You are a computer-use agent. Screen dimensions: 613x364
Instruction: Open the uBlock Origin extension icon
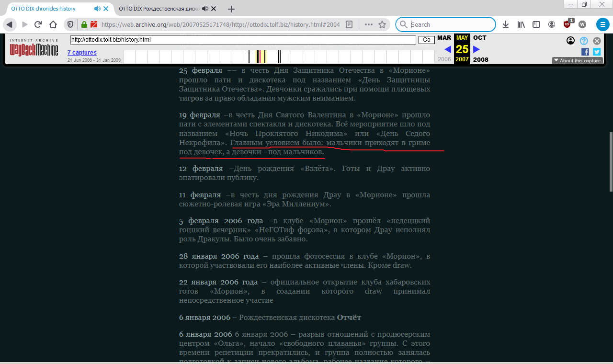point(568,24)
